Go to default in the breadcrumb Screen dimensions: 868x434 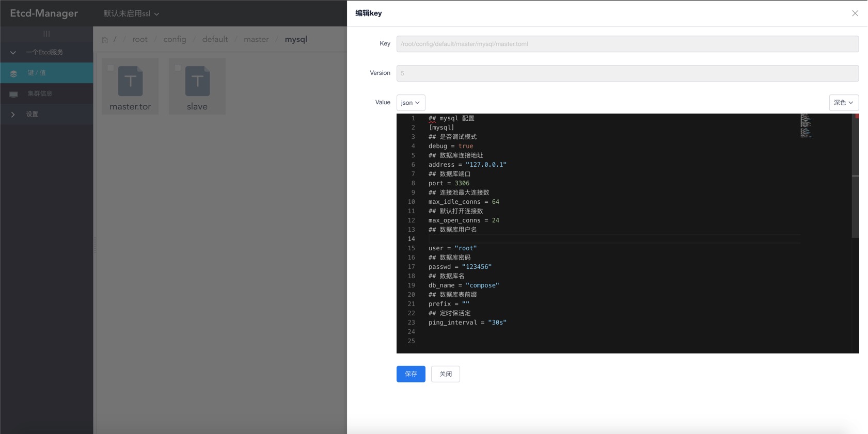215,39
